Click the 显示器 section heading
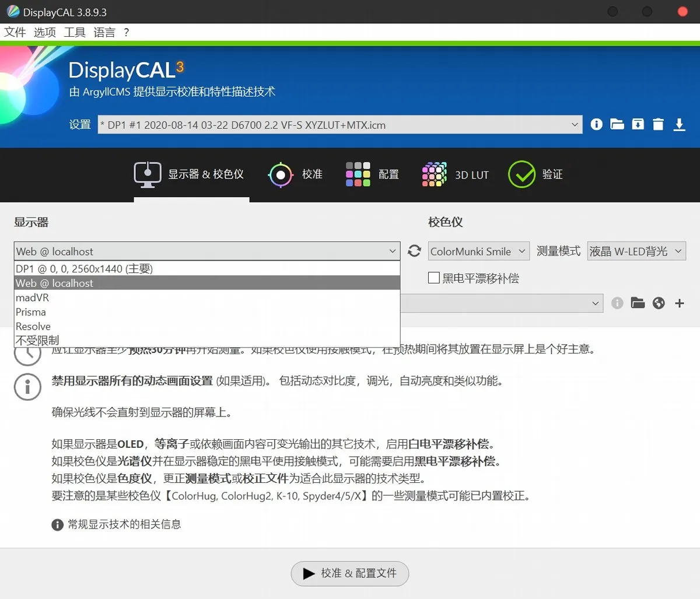 (x=32, y=222)
